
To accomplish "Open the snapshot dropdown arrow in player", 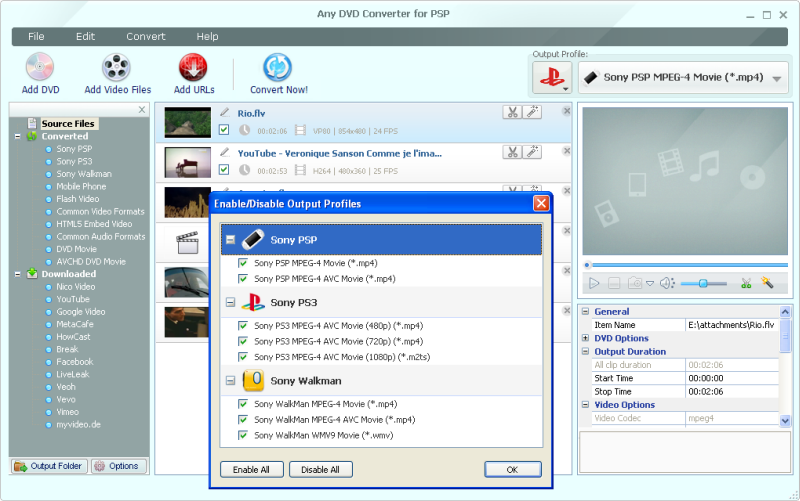I will (x=649, y=283).
